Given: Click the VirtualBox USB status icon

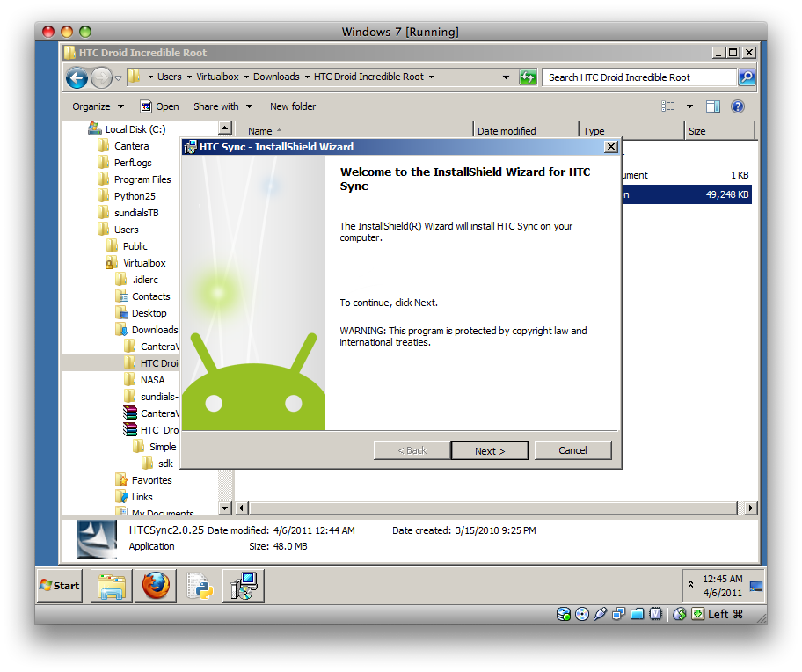Looking at the screenshot, I should click(601, 614).
